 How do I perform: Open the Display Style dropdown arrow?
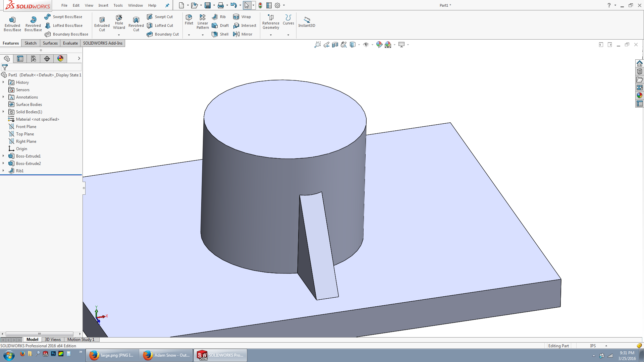point(359,44)
